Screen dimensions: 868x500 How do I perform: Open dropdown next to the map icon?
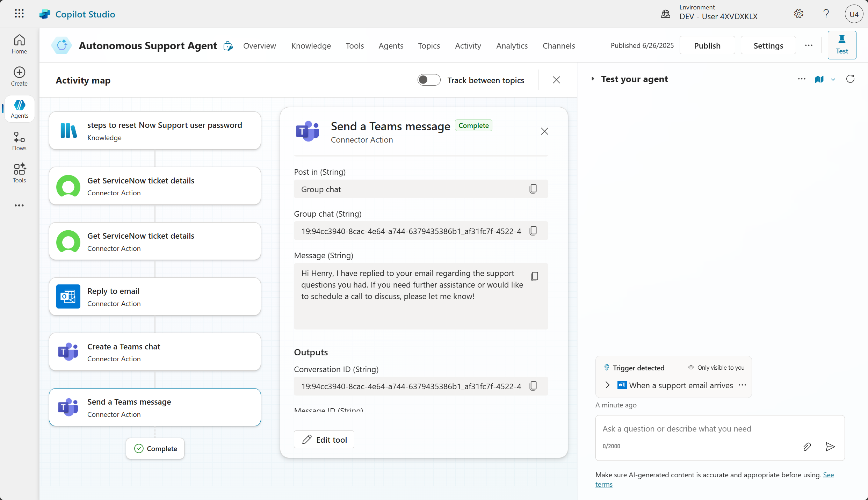(833, 80)
